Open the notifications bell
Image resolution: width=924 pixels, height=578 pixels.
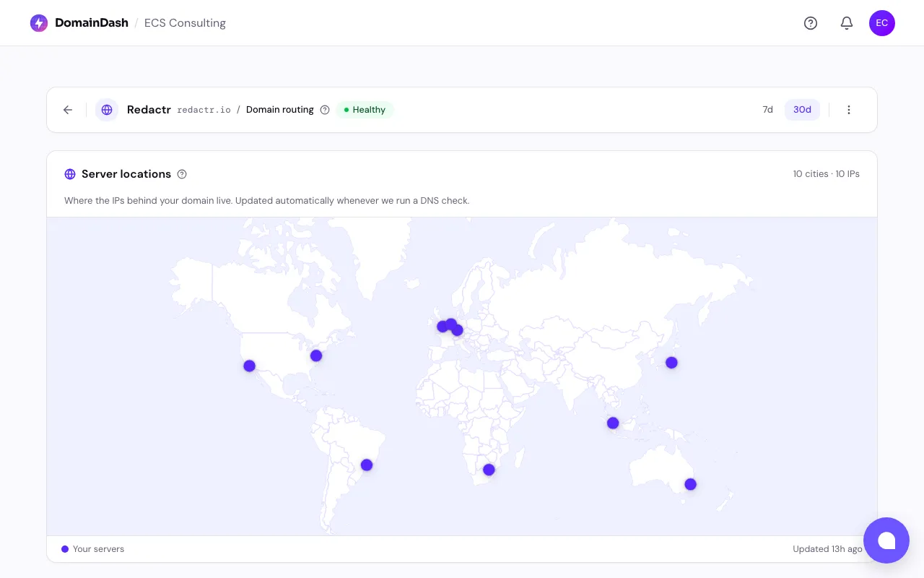point(847,23)
